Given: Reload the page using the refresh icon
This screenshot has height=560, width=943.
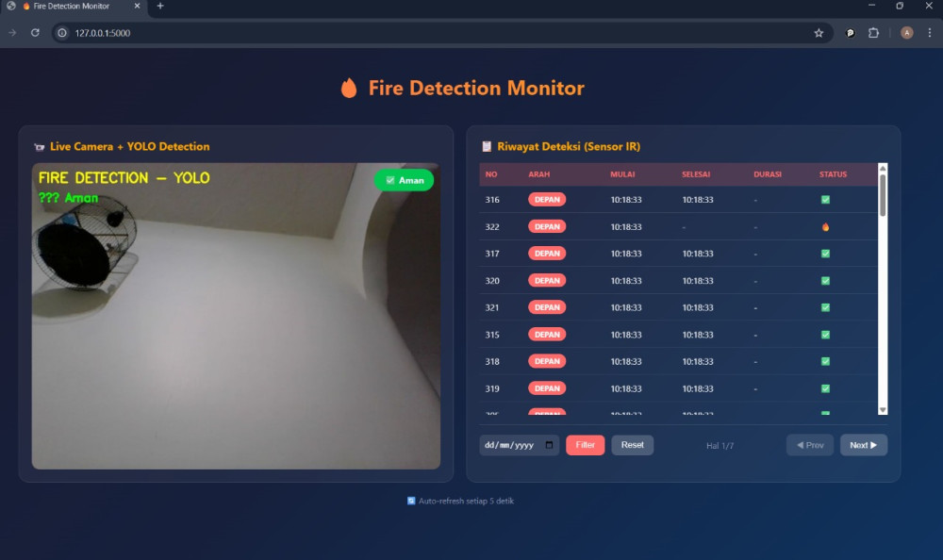Looking at the screenshot, I should (35, 33).
